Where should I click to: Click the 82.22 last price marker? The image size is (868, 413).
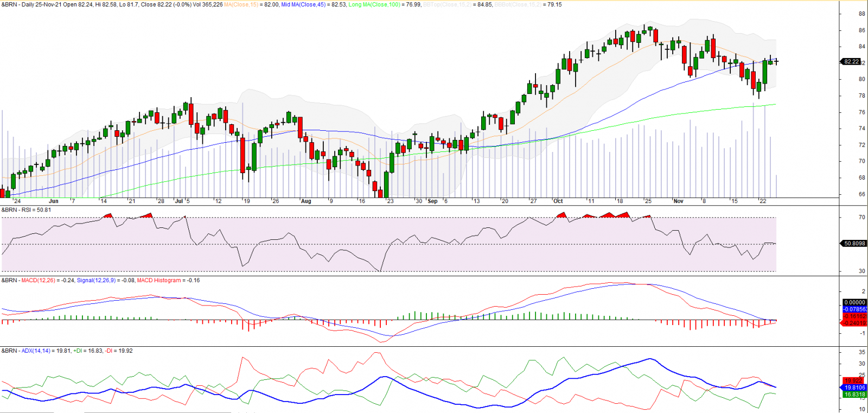(x=852, y=62)
